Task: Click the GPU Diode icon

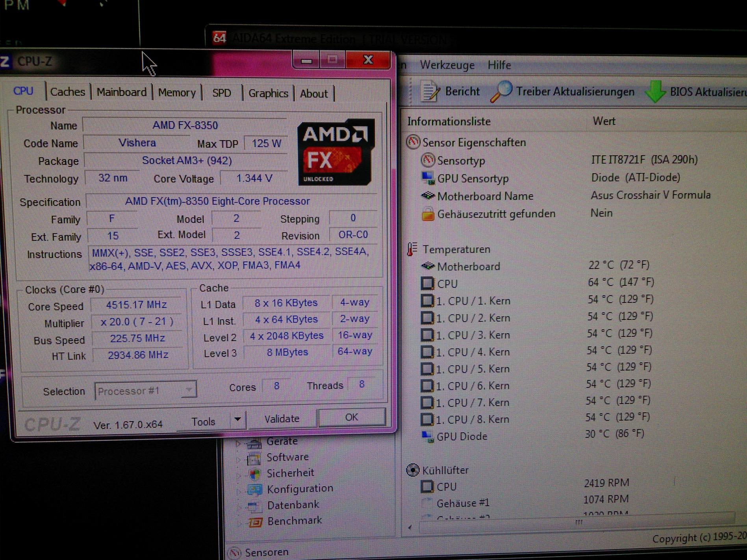Action: pos(427,436)
